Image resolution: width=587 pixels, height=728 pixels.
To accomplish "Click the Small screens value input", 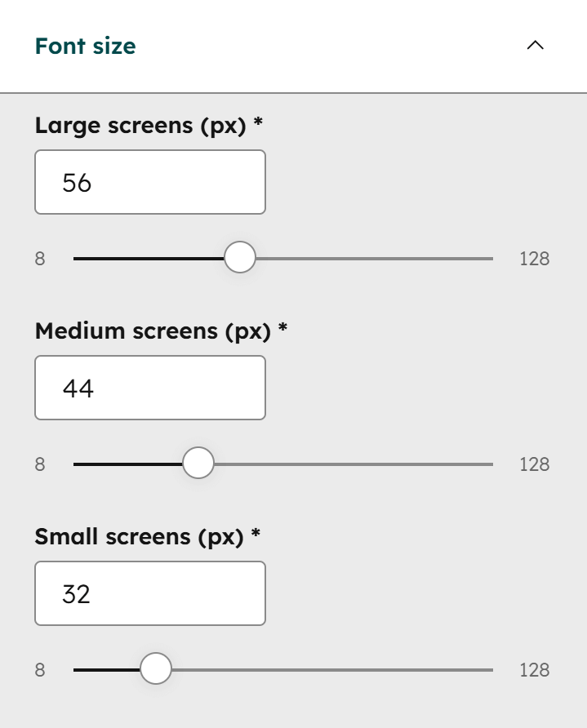I will [x=150, y=593].
